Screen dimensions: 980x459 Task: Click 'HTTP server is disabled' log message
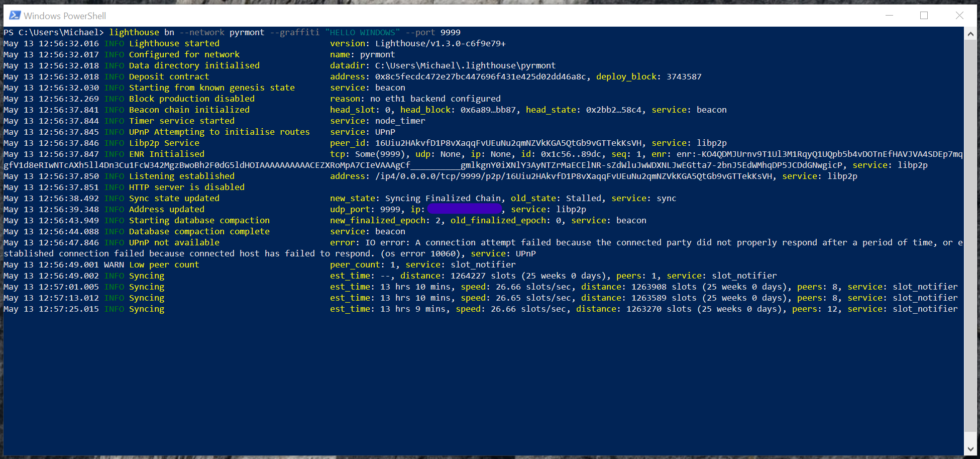pos(187,187)
